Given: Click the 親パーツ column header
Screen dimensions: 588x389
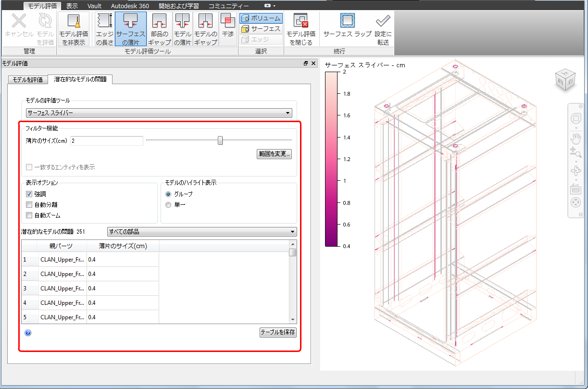Looking at the screenshot, I should pyautogui.click(x=61, y=246).
